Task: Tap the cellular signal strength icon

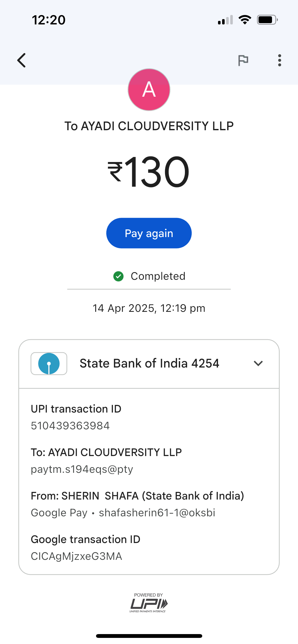Action: (225, 20)
